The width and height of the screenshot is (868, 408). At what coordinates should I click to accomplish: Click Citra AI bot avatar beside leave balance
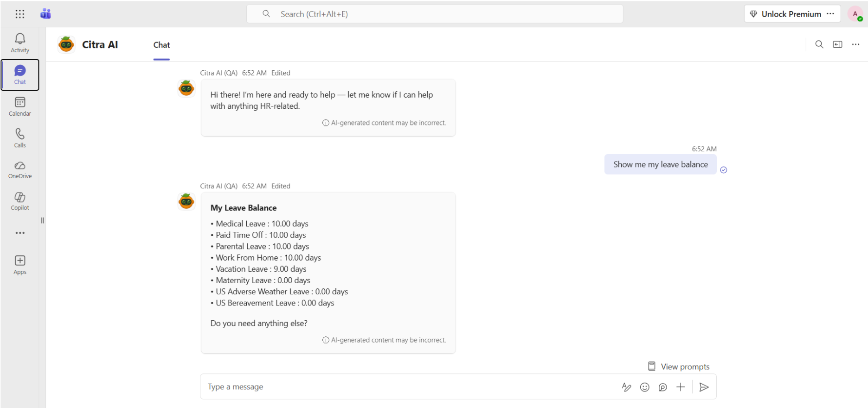186,201
